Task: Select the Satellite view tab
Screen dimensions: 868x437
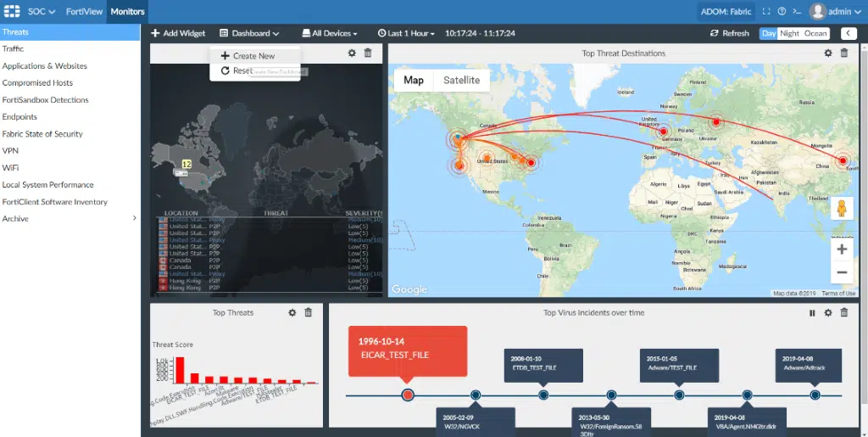Action: [x=462, y=81]
